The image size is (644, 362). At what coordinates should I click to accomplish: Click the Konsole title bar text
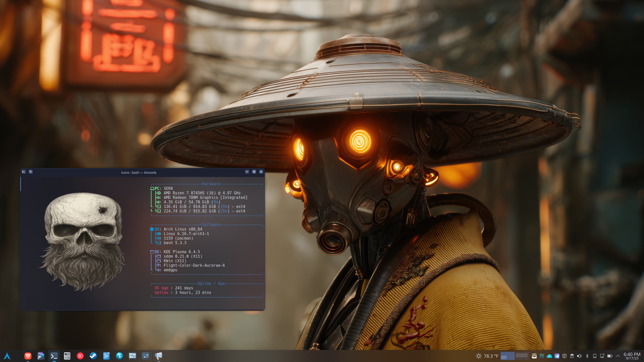(139, 172)
